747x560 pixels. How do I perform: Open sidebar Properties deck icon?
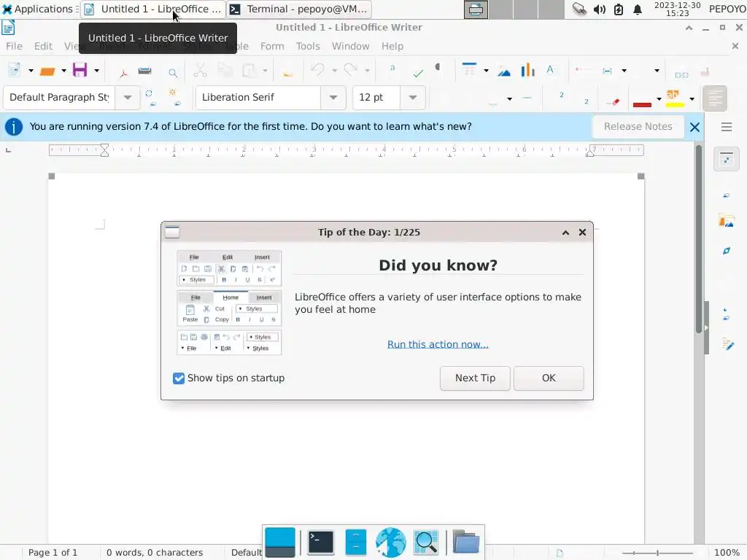(x=726, y=158)
